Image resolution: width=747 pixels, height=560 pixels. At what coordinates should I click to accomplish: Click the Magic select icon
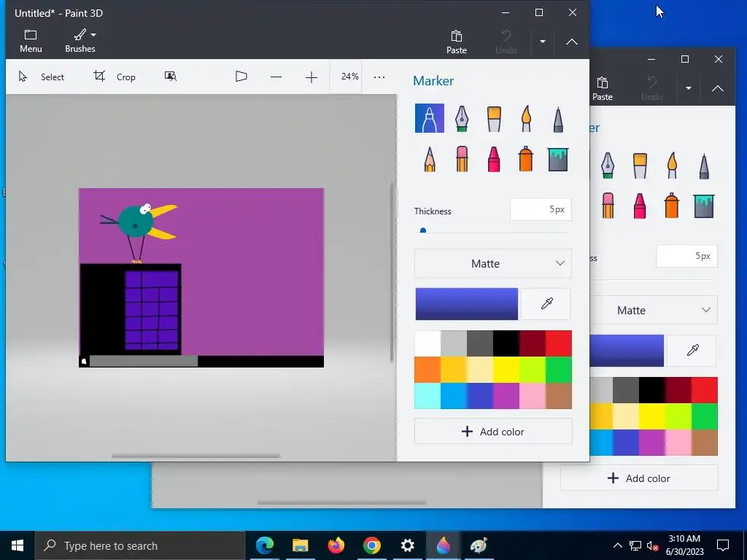[x=171, y=76]
